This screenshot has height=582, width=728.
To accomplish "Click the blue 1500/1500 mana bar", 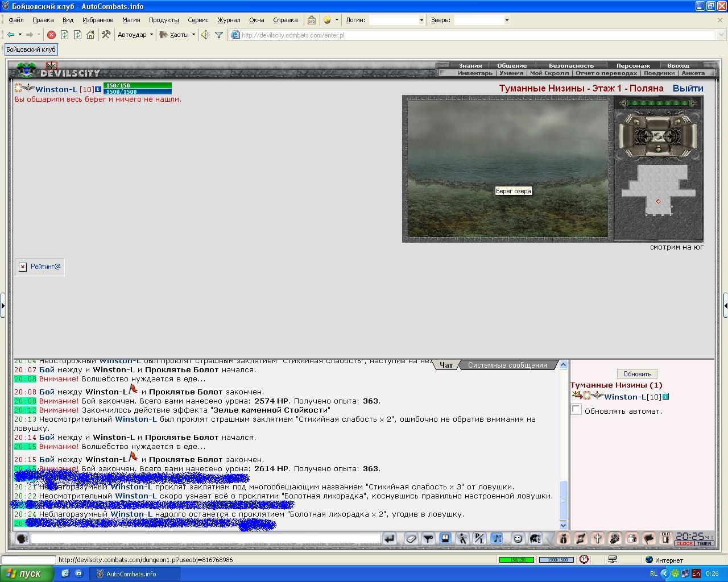I will tap(138, 91).
